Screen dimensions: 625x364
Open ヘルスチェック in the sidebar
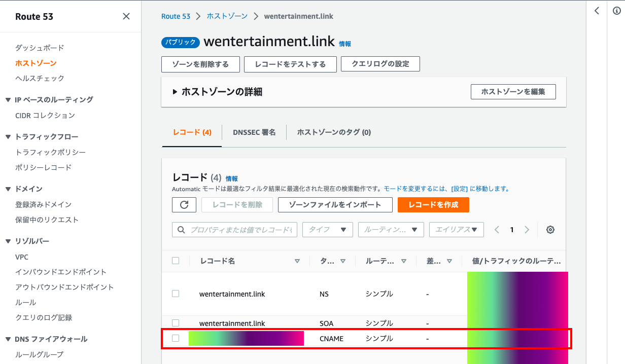[40, 78]
